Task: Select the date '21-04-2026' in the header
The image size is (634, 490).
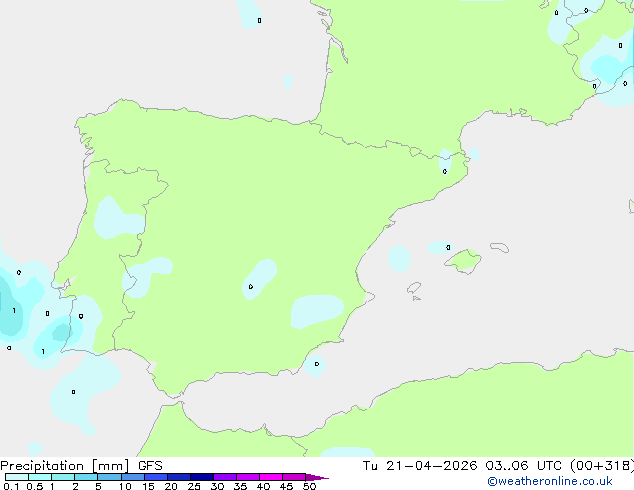Action: pyautogui.click(x=431, y=466)
